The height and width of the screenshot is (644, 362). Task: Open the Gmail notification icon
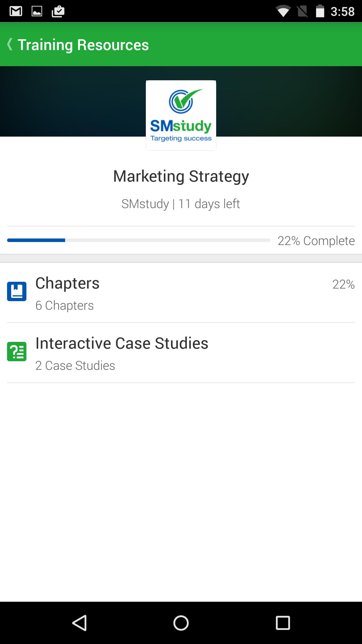click(x=16, y=11)
